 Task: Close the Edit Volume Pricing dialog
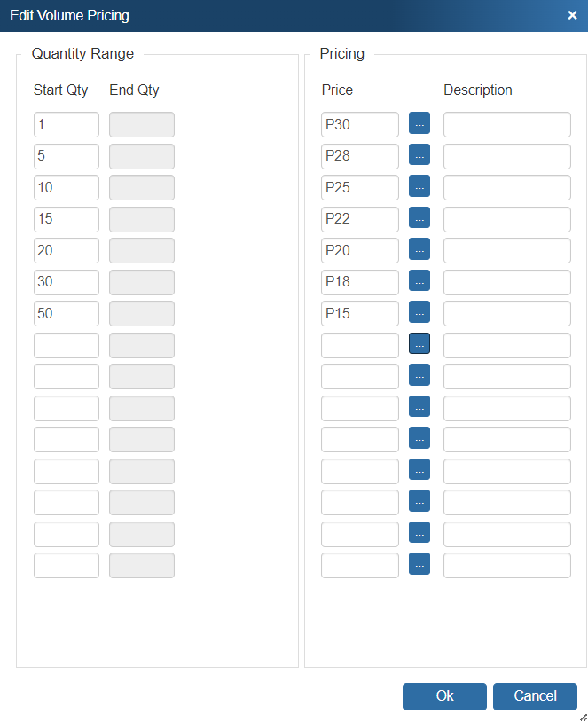(x=572, y=15)
